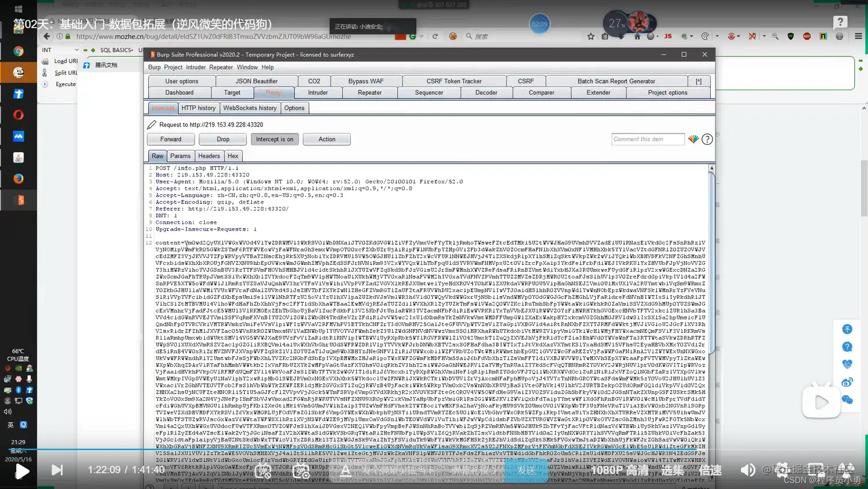Open the Project options tab

click(x=667, y=93)
